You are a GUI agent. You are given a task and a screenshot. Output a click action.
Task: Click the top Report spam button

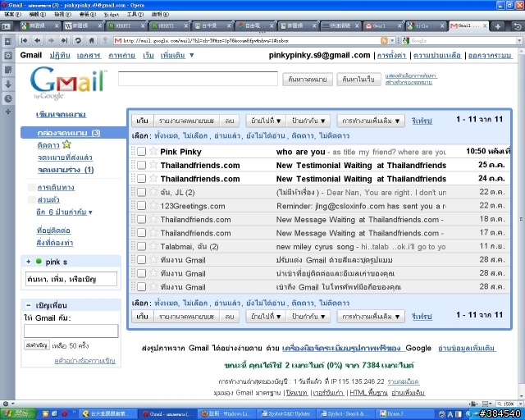click(186, 121)
